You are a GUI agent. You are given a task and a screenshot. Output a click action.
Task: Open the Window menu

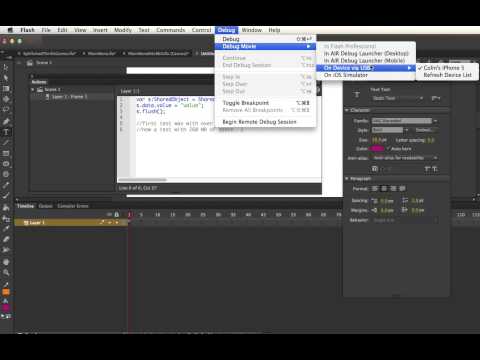[x=252, y=30]
